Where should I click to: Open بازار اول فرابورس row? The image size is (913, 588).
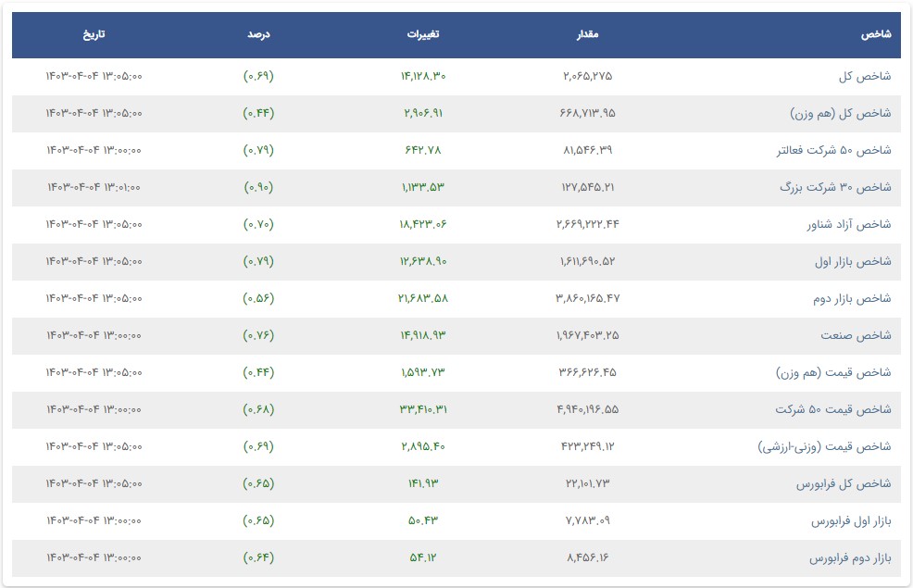[x=456, y=521]
